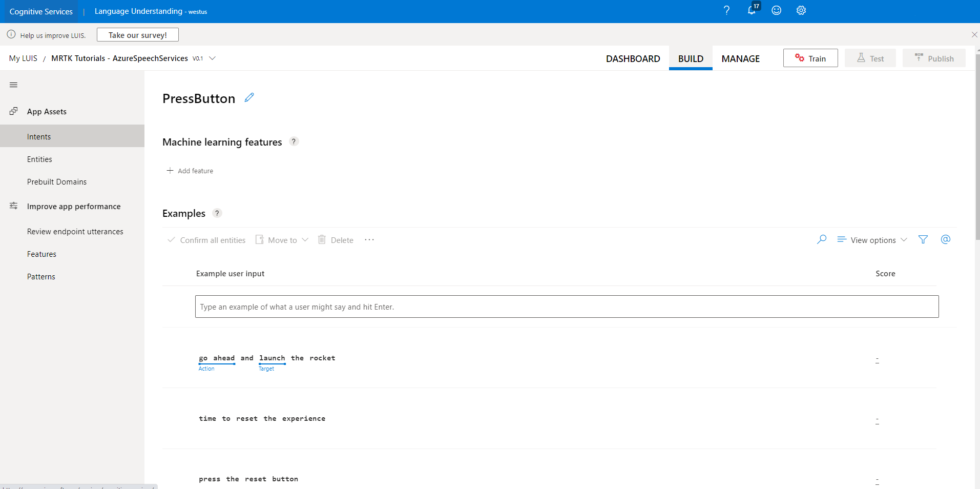
Task: Click the Take our survey! button
Action: coord(138,35)
